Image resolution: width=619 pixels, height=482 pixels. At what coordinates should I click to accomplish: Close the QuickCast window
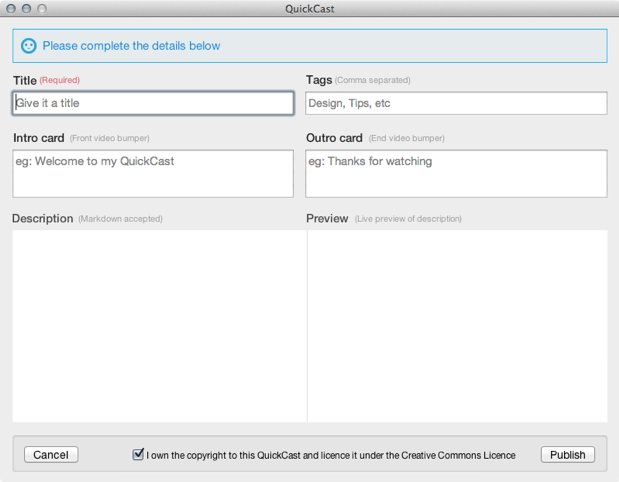coord(11,8)
